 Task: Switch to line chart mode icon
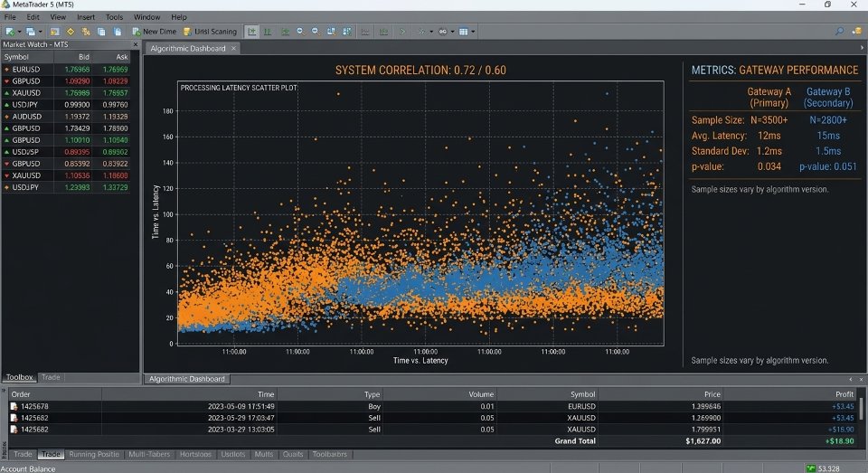point(285,32)
